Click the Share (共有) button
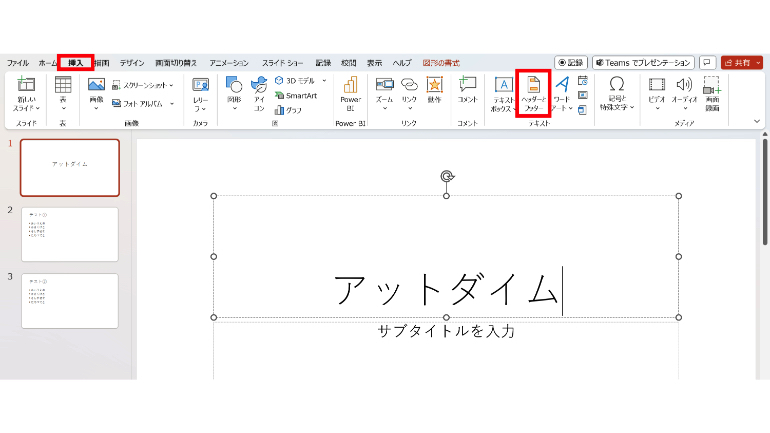Screen dimensions: 770x433 click(737, 63)
